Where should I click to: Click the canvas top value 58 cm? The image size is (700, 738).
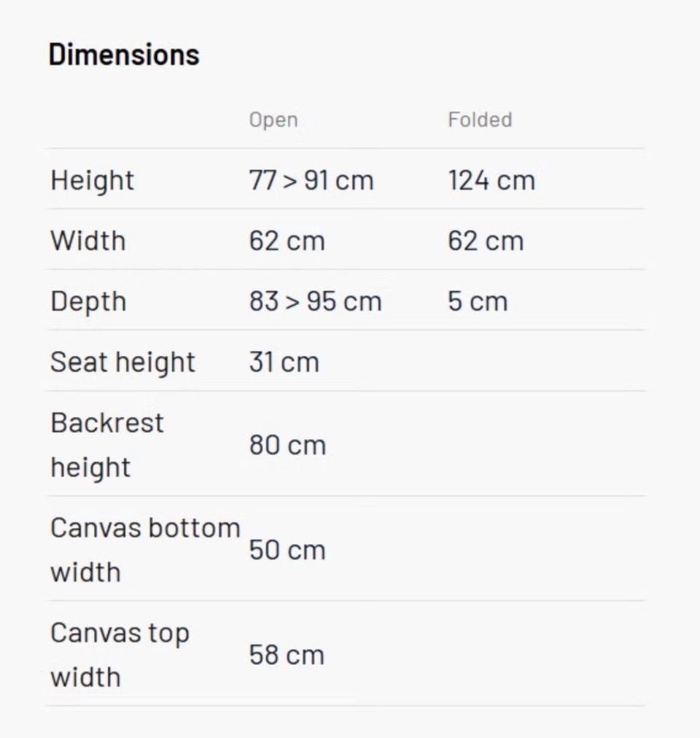point(287,655)
